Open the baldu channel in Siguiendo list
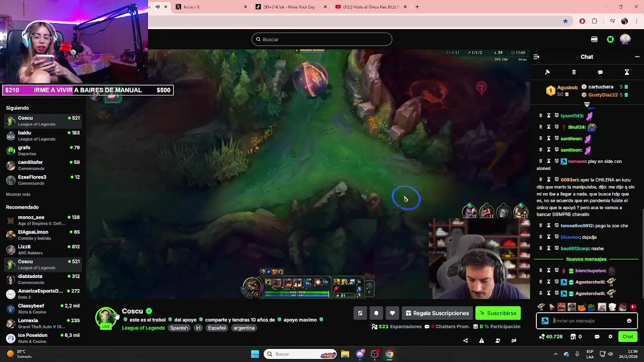The image size is (644, 362). [43, 136]
